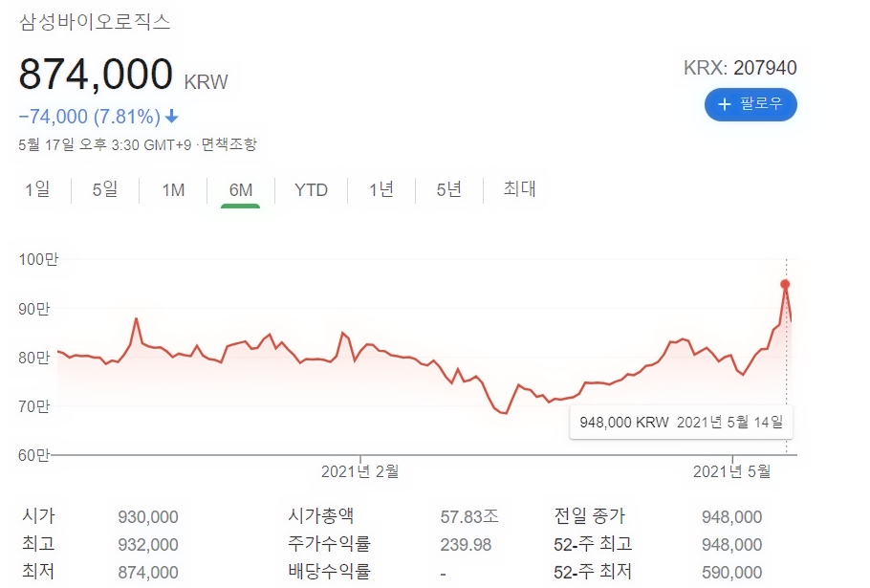Select the 5년 time range tab
This screenshot has height=588, width=870.
449,189
